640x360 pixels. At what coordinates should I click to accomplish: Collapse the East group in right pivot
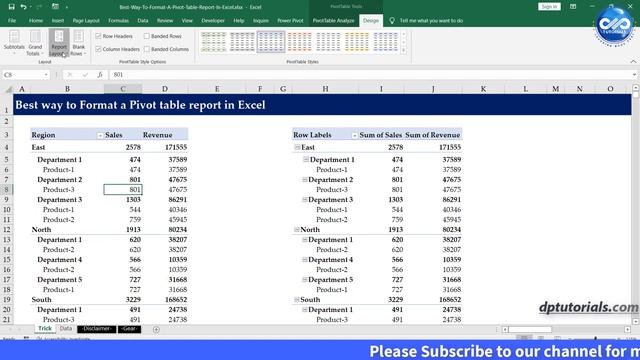[x=297, y=147]
